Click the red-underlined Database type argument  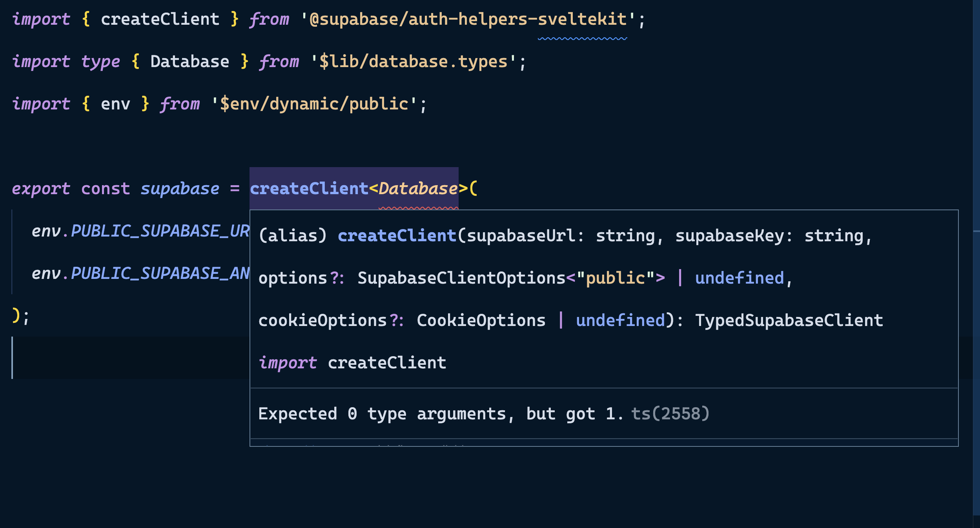pos(418,189)
